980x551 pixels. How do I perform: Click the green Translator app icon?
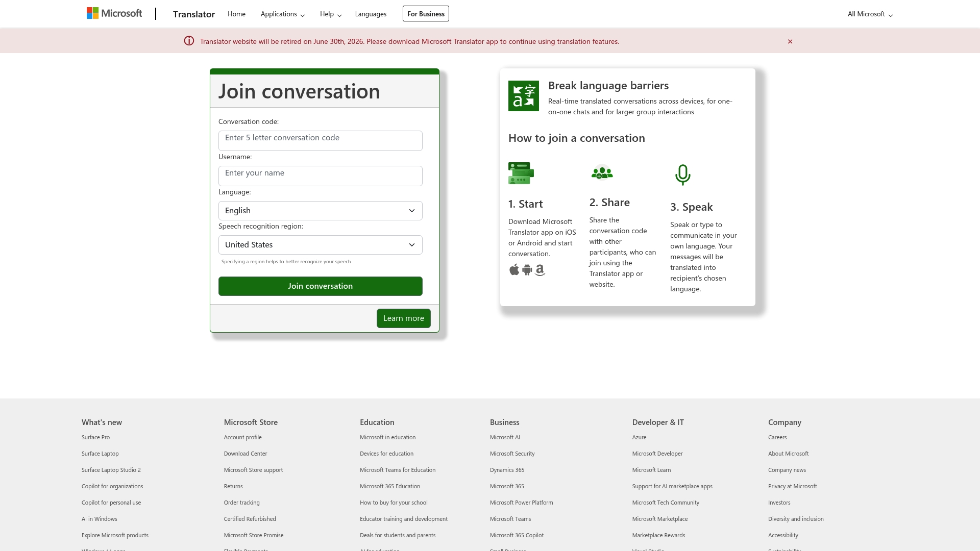point(523,95)
